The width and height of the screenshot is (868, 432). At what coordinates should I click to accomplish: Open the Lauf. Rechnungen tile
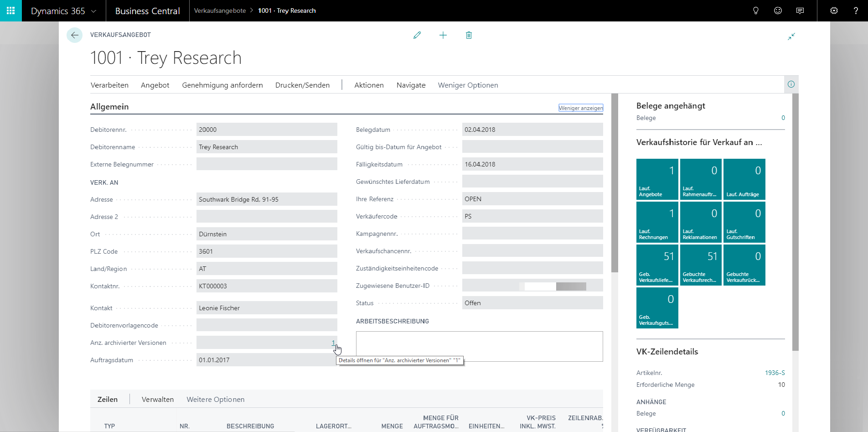(x=657, y=222)
